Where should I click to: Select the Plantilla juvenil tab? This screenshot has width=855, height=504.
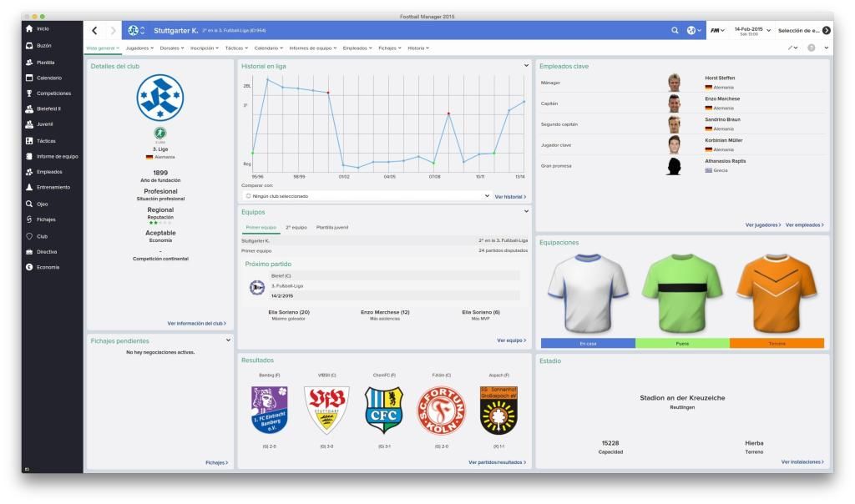[x=331, y=227]
